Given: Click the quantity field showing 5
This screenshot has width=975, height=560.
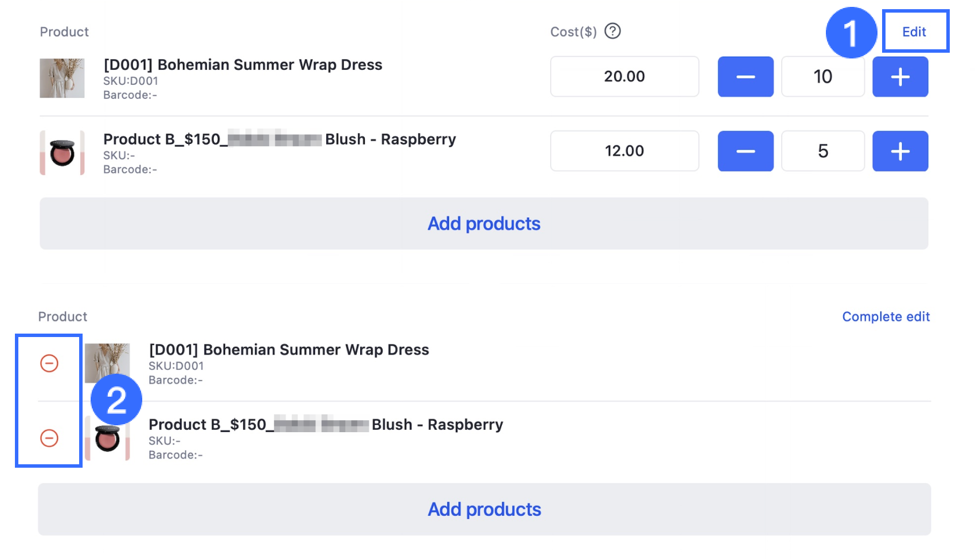Looking at the screenshot, I should pyautogui.click(x=822, y=151).
